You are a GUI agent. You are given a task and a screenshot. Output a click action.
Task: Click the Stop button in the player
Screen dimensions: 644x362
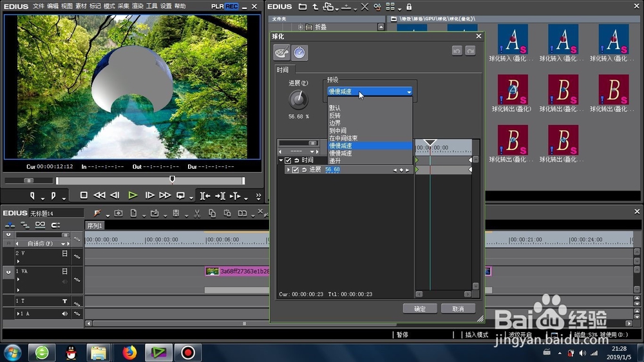click(x=83, y=196)
